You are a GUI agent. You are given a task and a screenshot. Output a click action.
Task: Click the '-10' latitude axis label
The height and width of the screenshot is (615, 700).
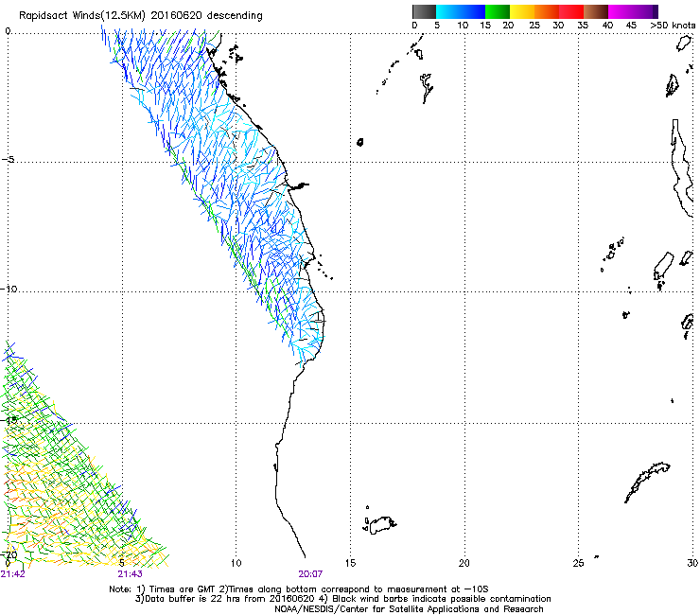[9, 289]
